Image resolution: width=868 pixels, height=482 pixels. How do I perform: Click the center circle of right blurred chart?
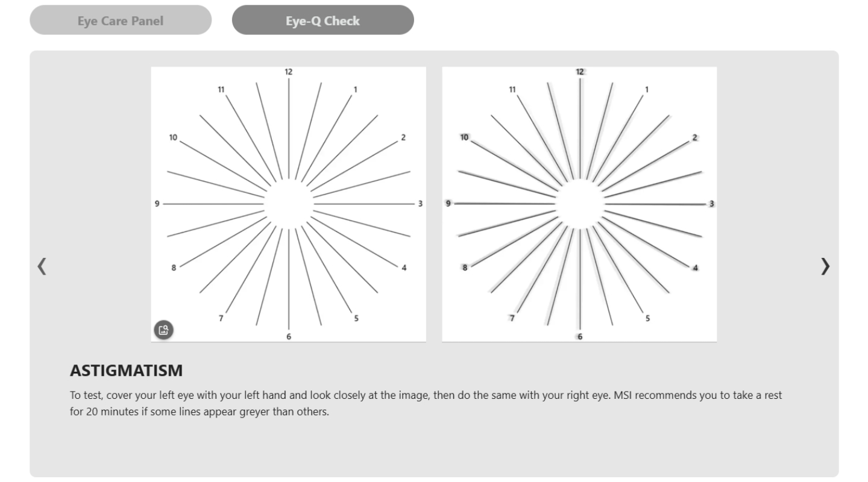(x=580, y=204)
